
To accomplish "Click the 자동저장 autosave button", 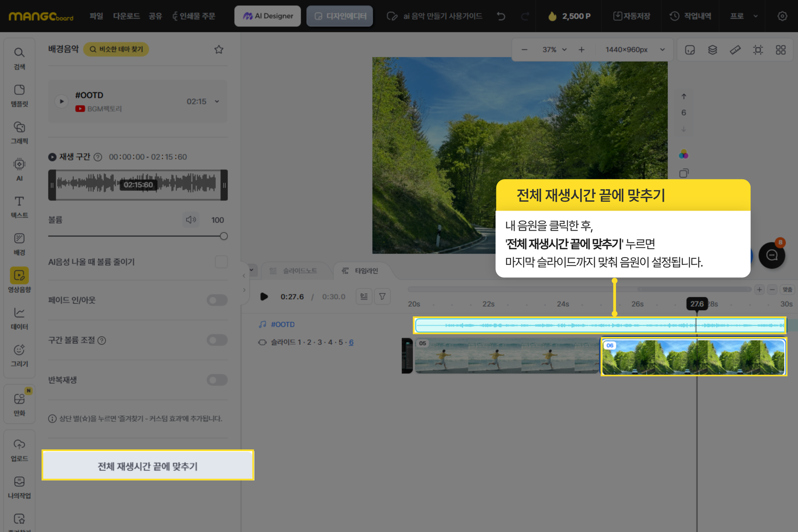I will tap(632, 16).
